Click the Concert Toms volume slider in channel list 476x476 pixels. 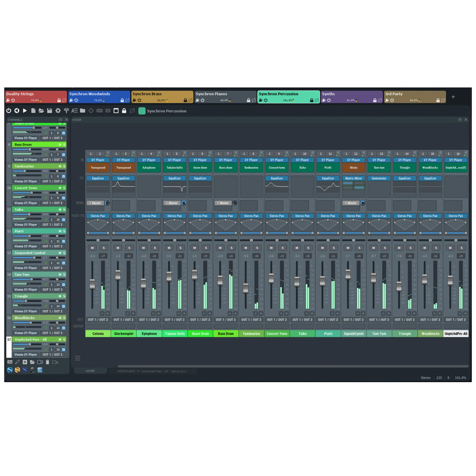[27, 193]
